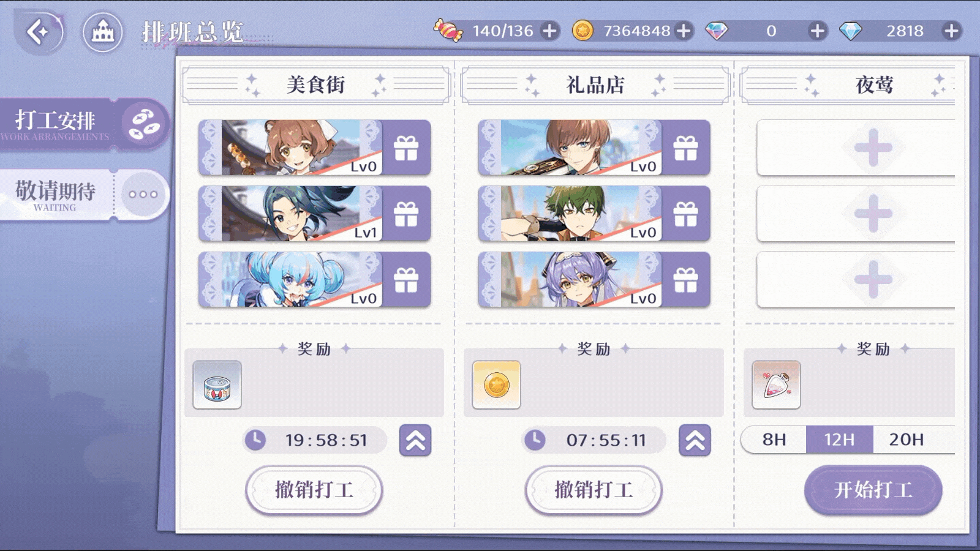Select the 8H work duration
This screenshot has width=980, height=551.
click(774, 440)
